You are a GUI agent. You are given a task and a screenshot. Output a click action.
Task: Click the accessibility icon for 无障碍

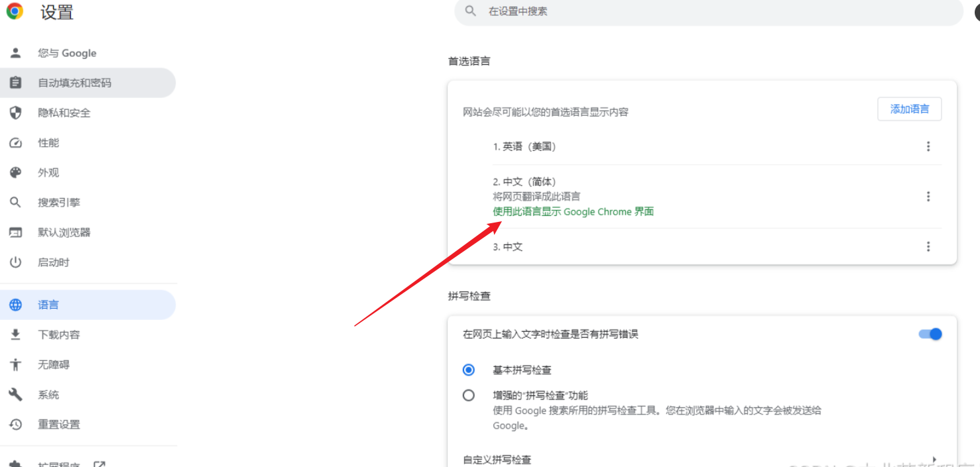(15, 364)
